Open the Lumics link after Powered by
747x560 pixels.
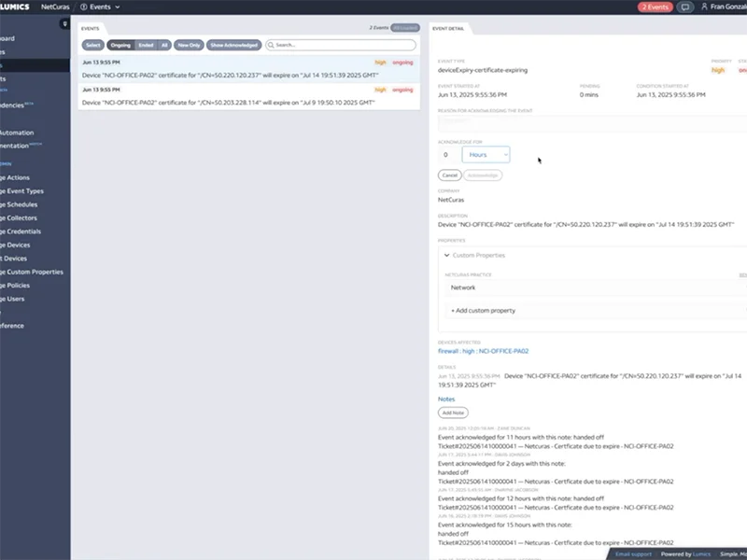pyautogui.click(x=701, y=554)
